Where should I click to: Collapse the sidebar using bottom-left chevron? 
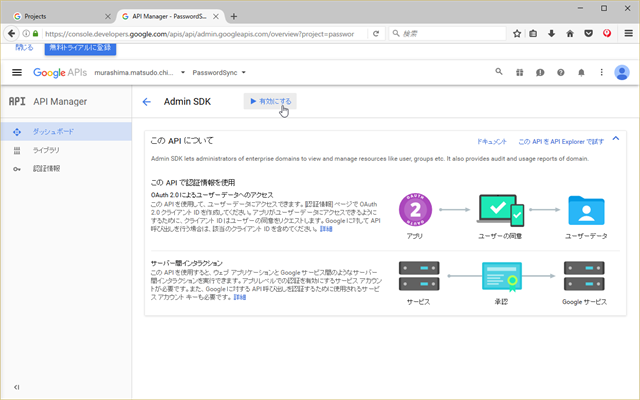click(17, 387)
